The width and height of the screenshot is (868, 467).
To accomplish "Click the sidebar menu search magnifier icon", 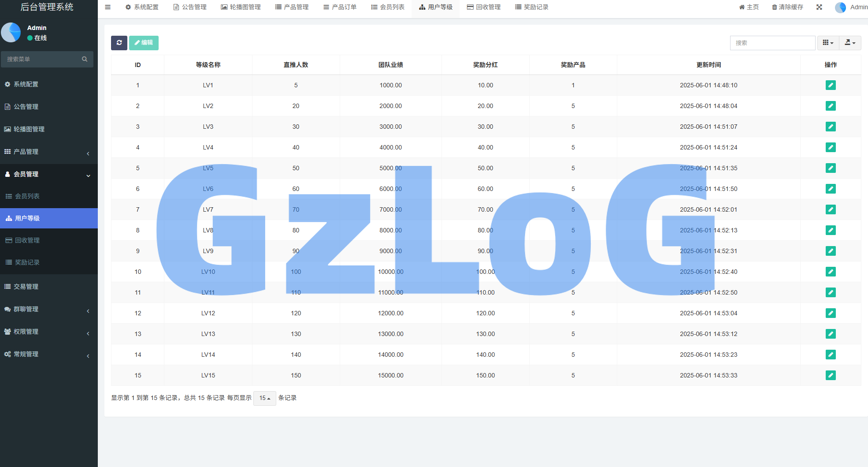I will pyautogui.click(x=85, y=59).
